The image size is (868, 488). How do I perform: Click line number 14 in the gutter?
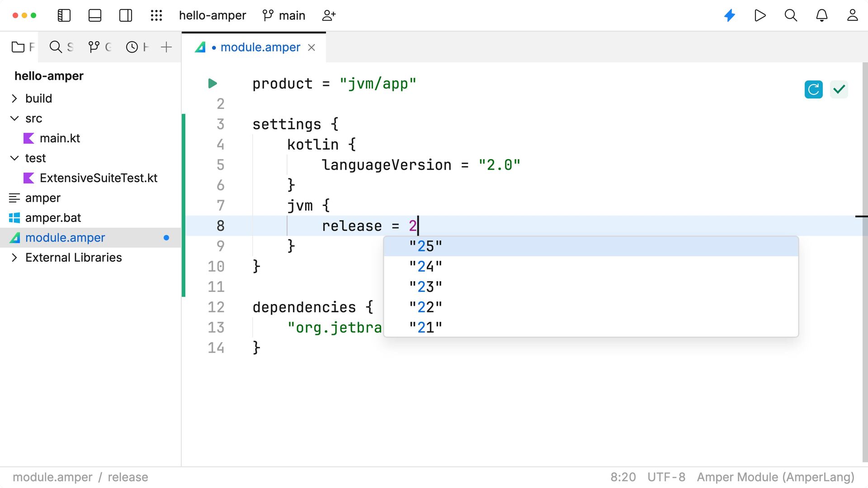point(216,348)
